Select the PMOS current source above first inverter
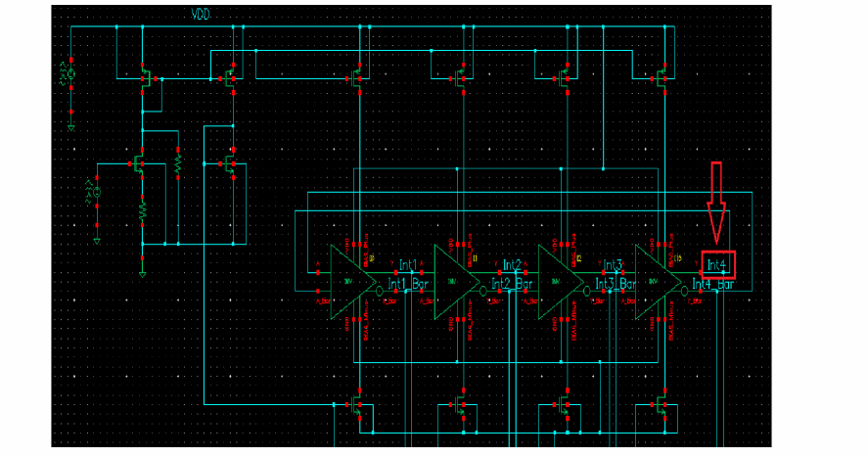 [356, 78]
